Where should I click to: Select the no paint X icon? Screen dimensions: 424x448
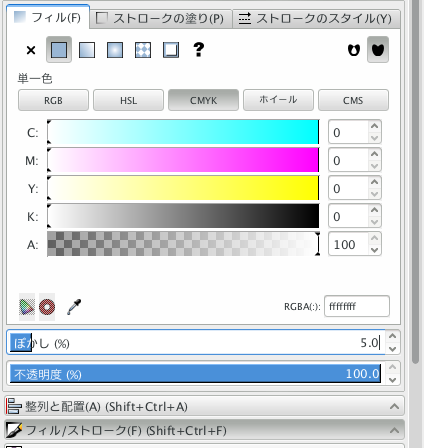31,50
